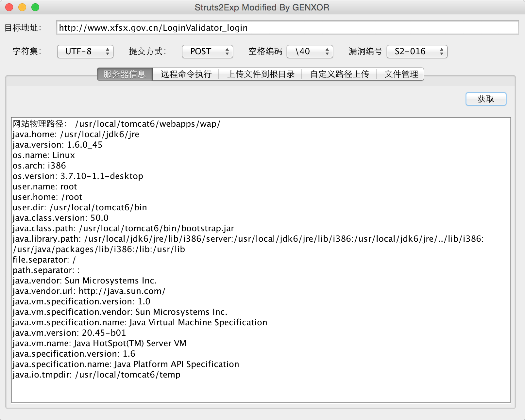
Task: Open the S2-016 vulnerability number dropdown
Action: tap(417, 52)
